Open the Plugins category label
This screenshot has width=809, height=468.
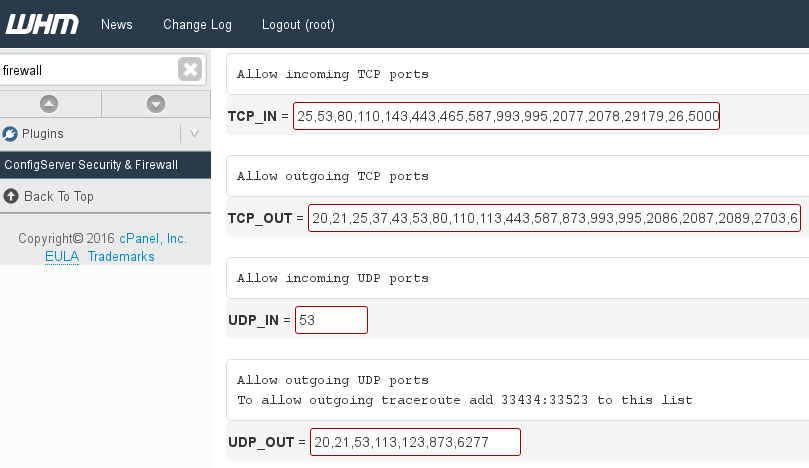pos(42,134)
